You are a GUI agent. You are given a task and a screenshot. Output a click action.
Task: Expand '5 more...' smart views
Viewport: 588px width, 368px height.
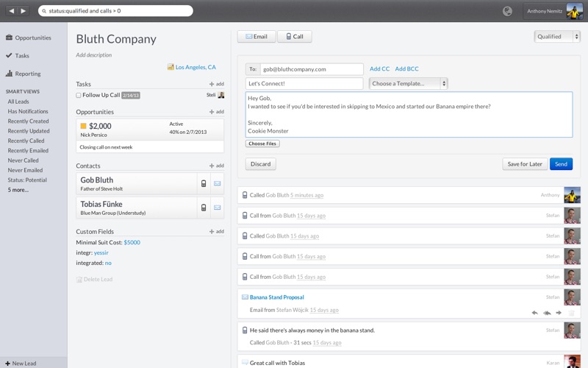click(18, 190)
